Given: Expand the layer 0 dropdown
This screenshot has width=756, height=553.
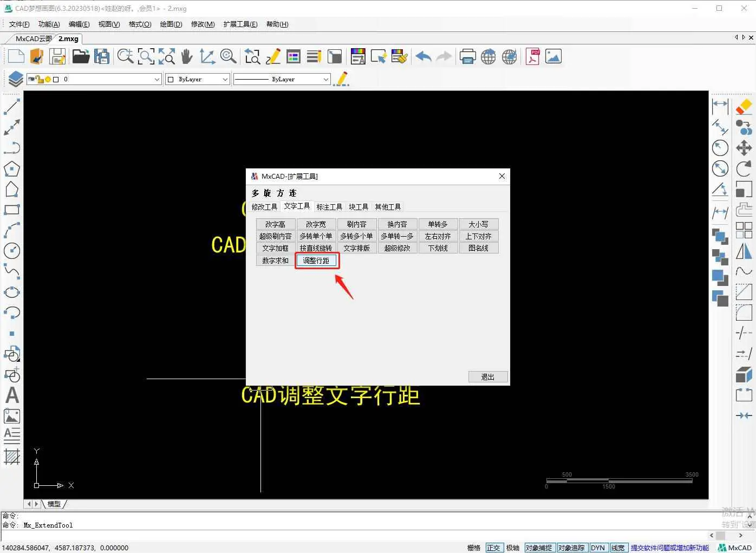Looking at the screenshot, I should [x=157, y=80].
